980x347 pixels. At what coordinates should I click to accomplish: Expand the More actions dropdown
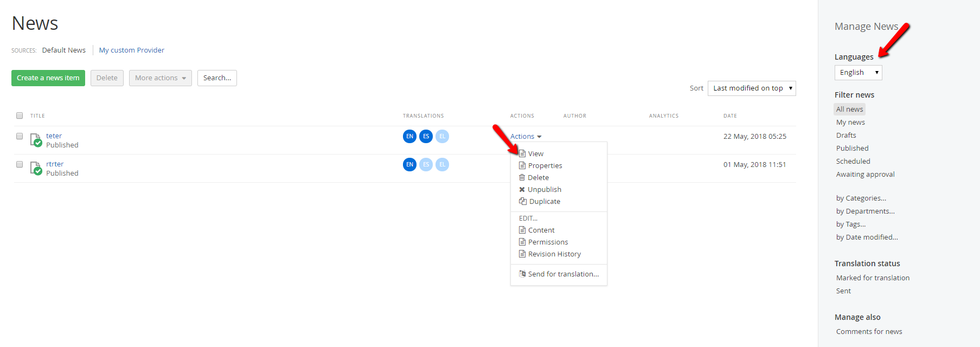tap(161, 78)
